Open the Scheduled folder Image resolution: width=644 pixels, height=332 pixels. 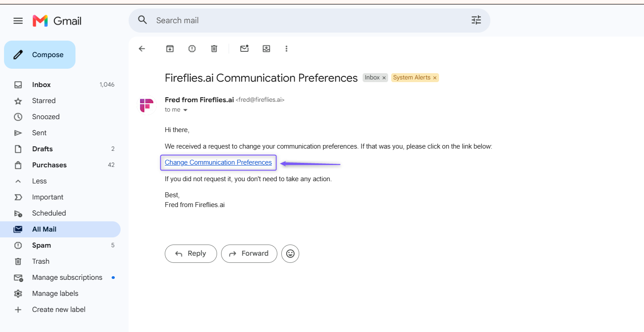click(60, 213)
